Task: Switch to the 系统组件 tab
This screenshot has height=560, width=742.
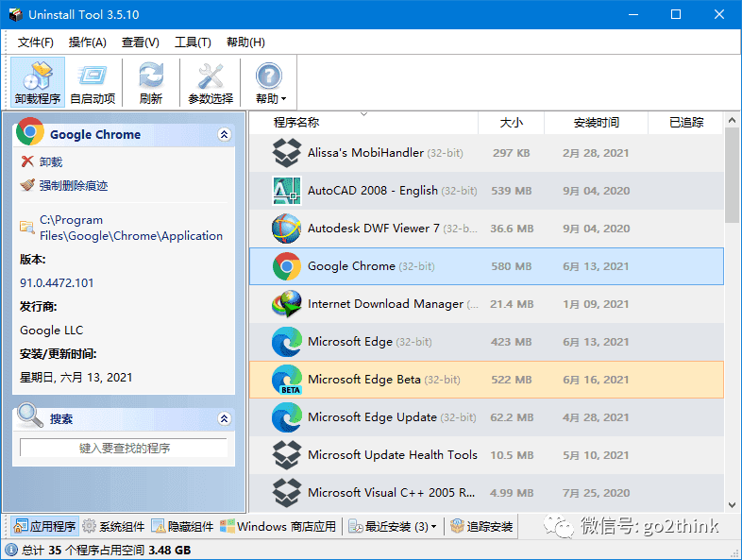Action: [x=113, y=526]
